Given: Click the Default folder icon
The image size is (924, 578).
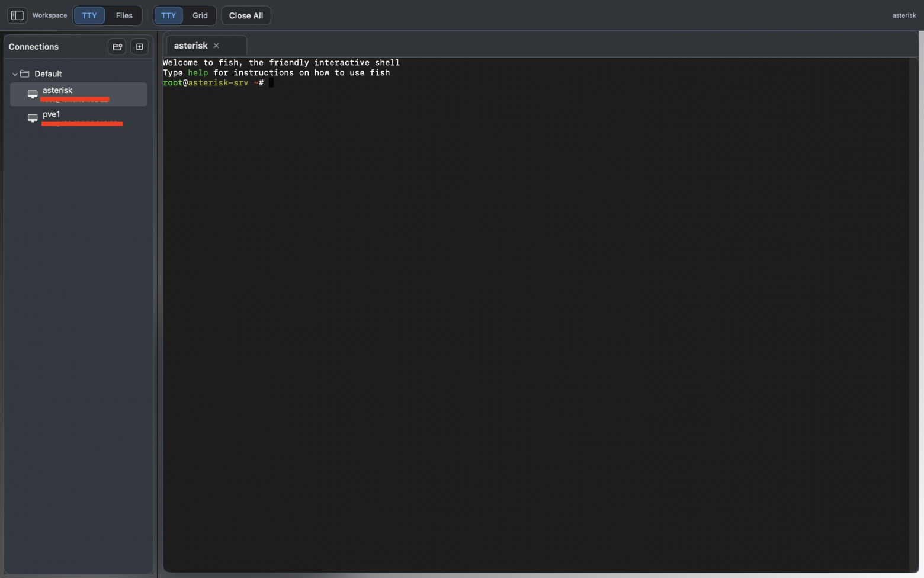Looking at the screenshot, I should (25, 74).
